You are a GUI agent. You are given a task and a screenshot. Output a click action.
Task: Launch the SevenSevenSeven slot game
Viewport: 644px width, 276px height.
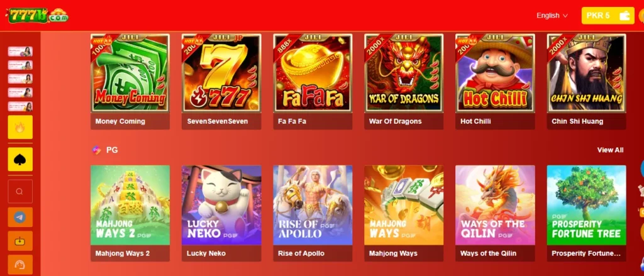(221, 81)
